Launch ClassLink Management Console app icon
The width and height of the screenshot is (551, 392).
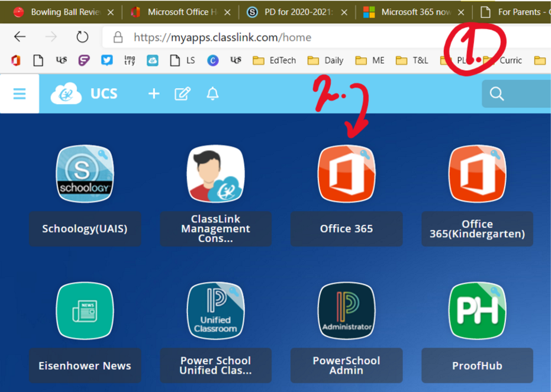pyautogui.click(x=215, y=174)
